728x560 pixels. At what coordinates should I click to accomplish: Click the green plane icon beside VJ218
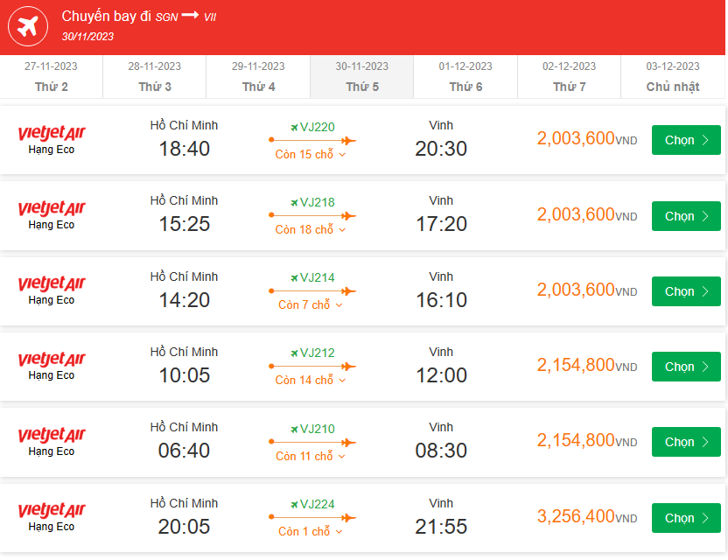pyautogui.click(x=294, y=203)
